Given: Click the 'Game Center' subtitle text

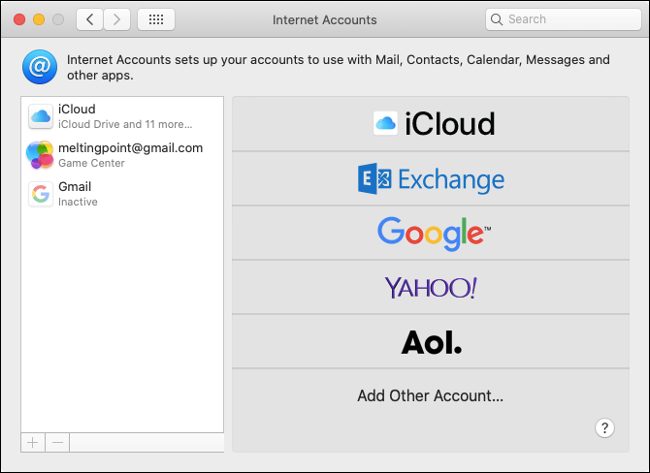Looking at the screenshot, I should (92, 163).
